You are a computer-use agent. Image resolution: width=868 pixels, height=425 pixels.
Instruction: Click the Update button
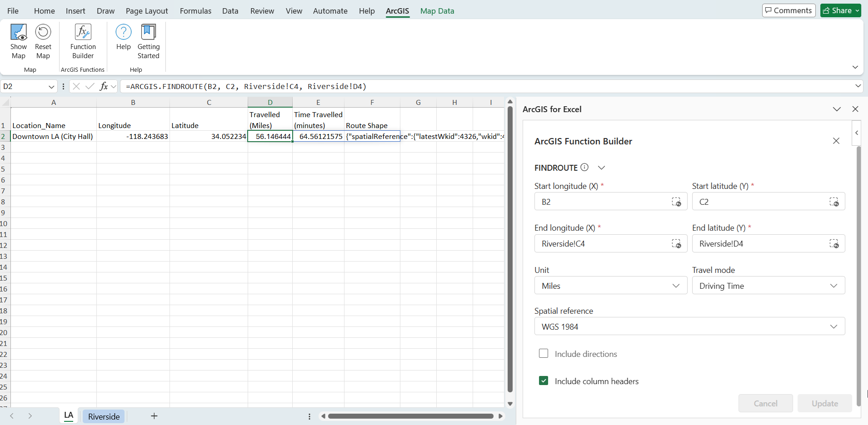coord(825,403)
